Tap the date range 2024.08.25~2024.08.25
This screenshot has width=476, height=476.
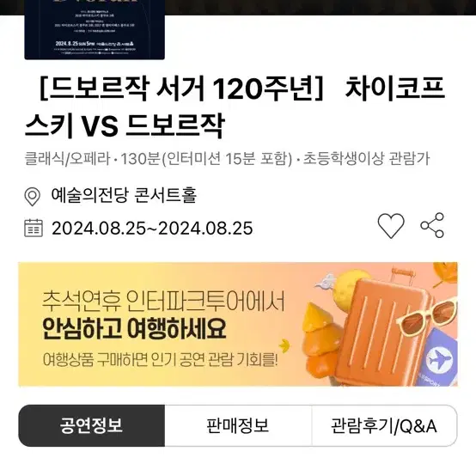pyautogui.click(x=152, y=229)
